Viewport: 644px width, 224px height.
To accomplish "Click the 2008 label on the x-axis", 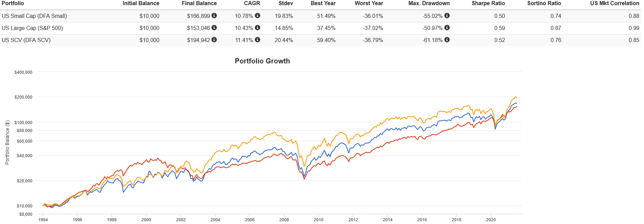I will pos(284,220).
